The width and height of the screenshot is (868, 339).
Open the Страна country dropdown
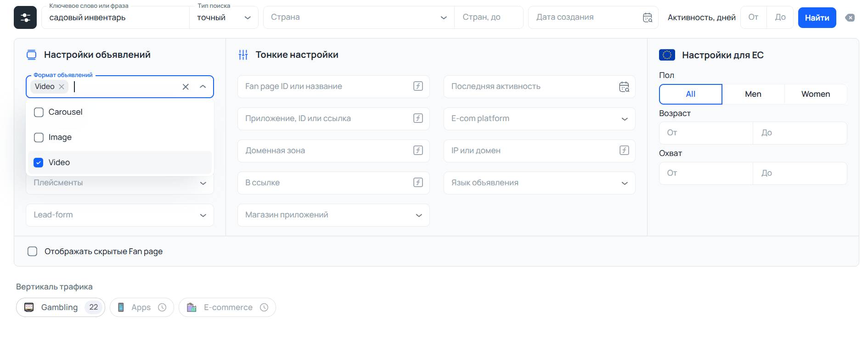pos(359,17)
